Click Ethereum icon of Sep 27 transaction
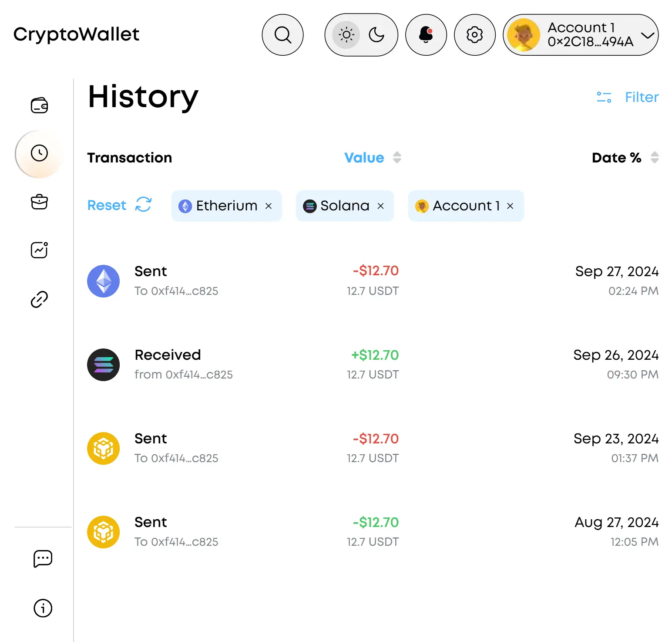Viewport: 672px width, 642px height. pyautogui.click(x=104, y=281)
